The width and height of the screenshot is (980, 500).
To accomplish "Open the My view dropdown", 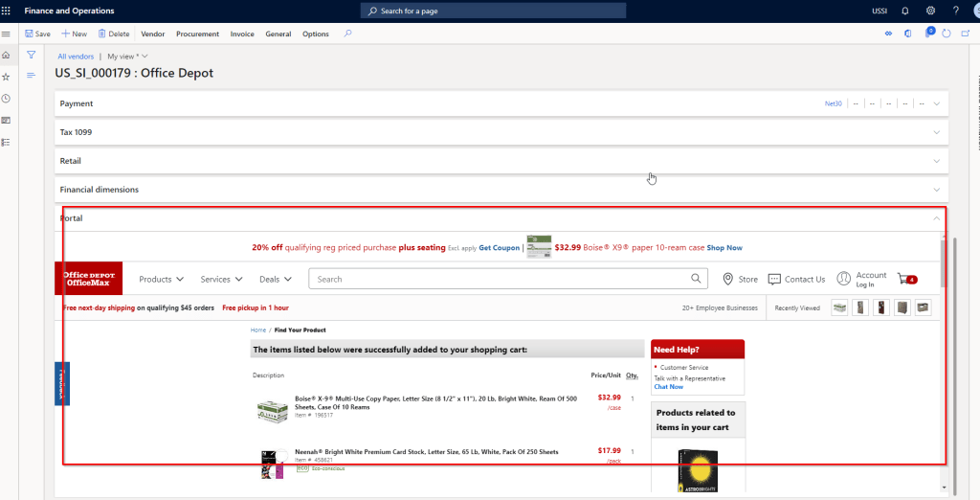I will point(127,57).
